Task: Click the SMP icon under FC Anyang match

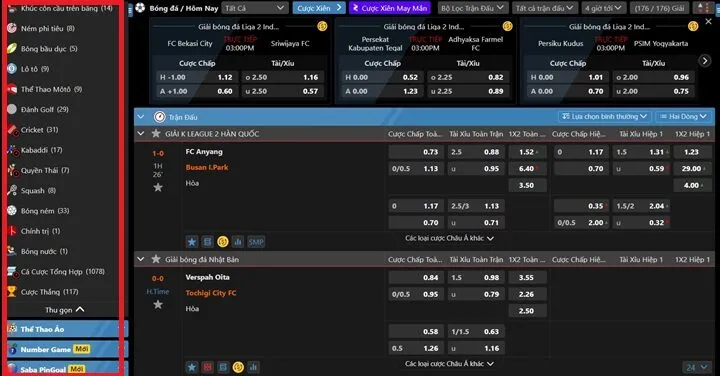Action: (x=256, y=241)
